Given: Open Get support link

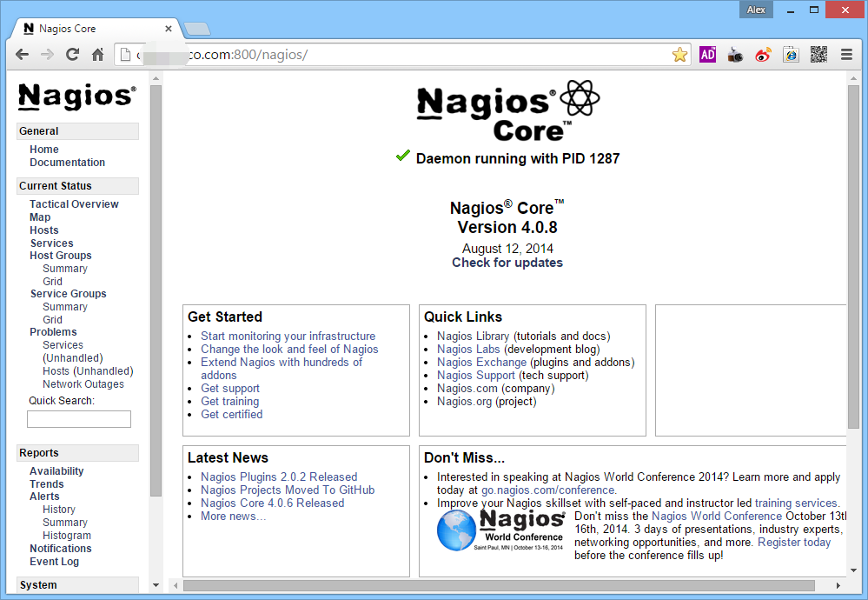Looking at the screenshot, I should [x=230, y=388].
